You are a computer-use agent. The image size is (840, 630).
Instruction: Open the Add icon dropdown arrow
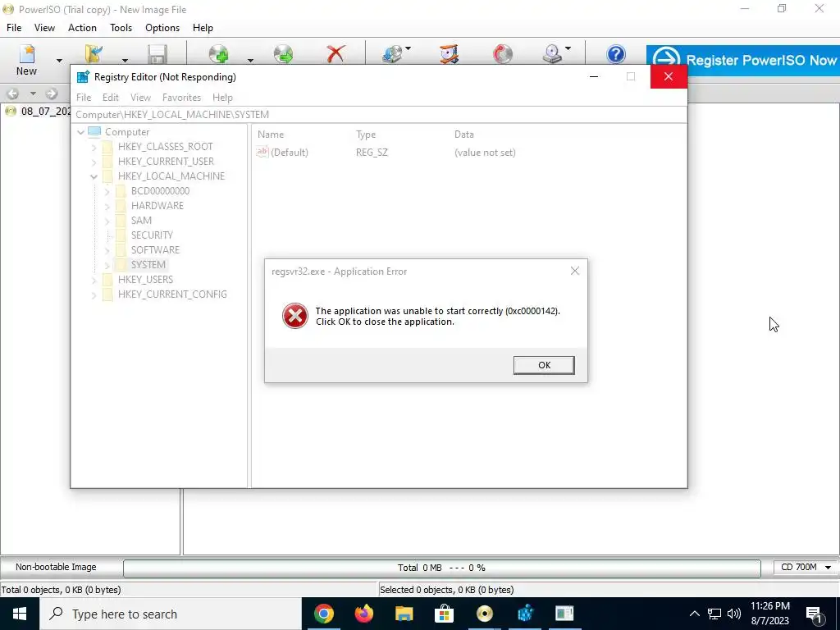pyautogui.click(x=250, y=61)
